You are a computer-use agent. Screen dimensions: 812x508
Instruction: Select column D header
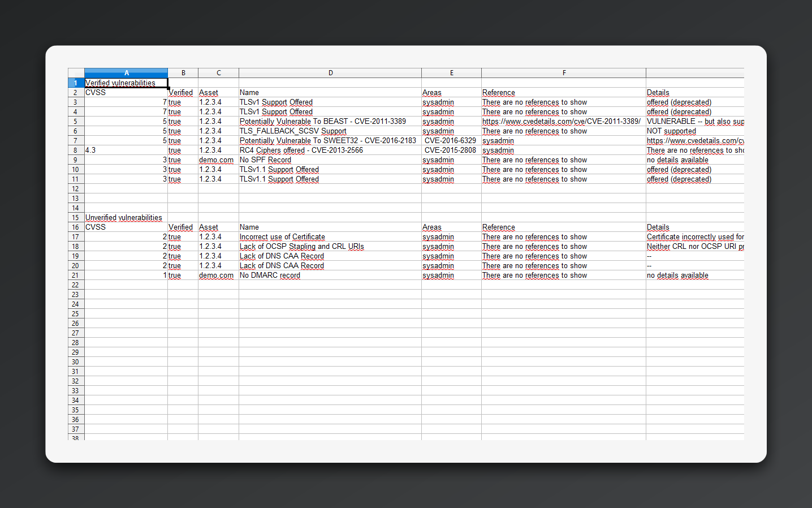pyautogui.click(x=330, y=72)
